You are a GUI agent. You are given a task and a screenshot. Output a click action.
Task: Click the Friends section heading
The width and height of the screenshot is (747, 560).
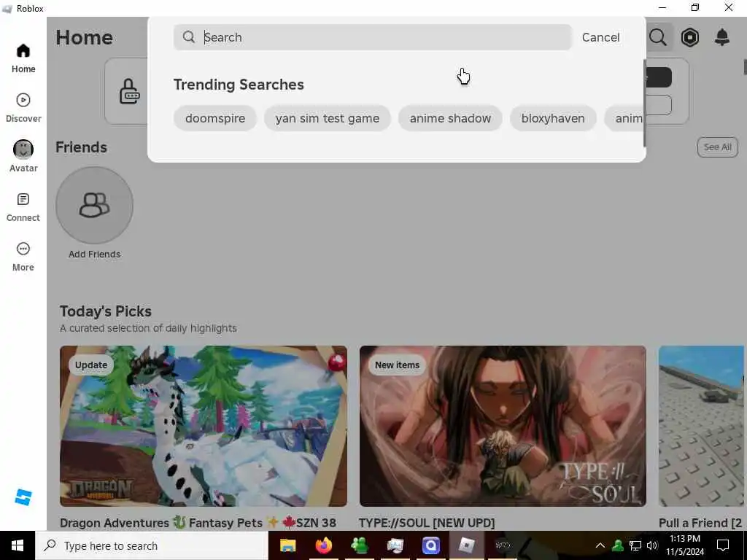point(82,147)
